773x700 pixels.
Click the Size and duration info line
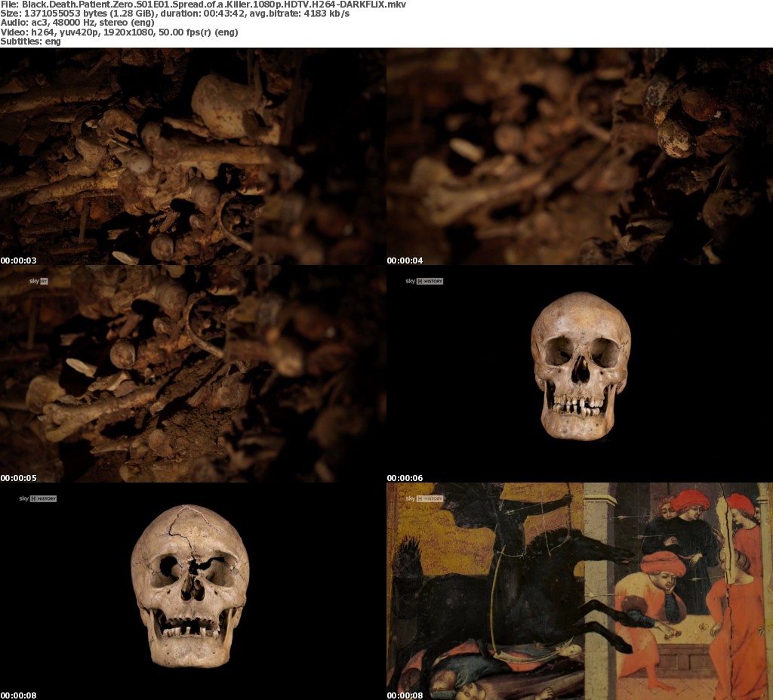tap(175, 14)
